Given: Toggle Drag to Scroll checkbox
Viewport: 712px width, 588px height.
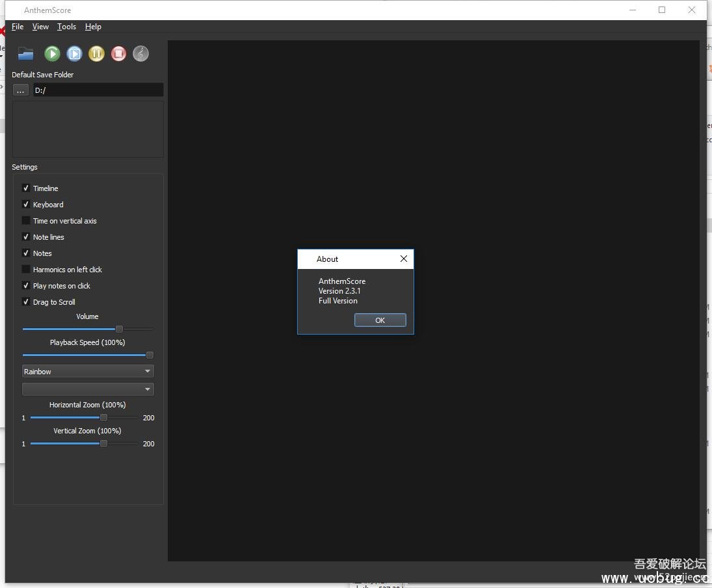Looking at the screenshot, I should [26, 301].
